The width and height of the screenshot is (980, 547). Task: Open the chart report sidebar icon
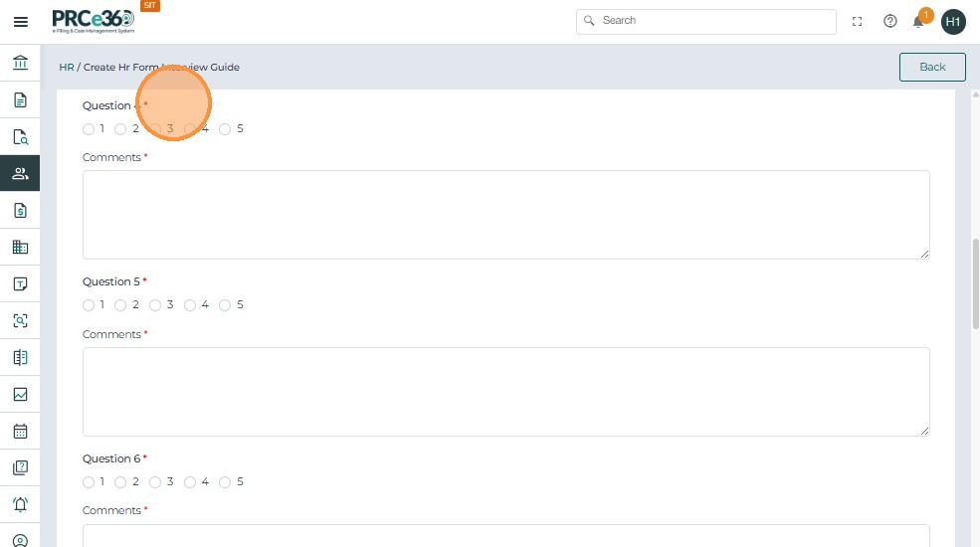pyautogui.click(x=20, y=395)
